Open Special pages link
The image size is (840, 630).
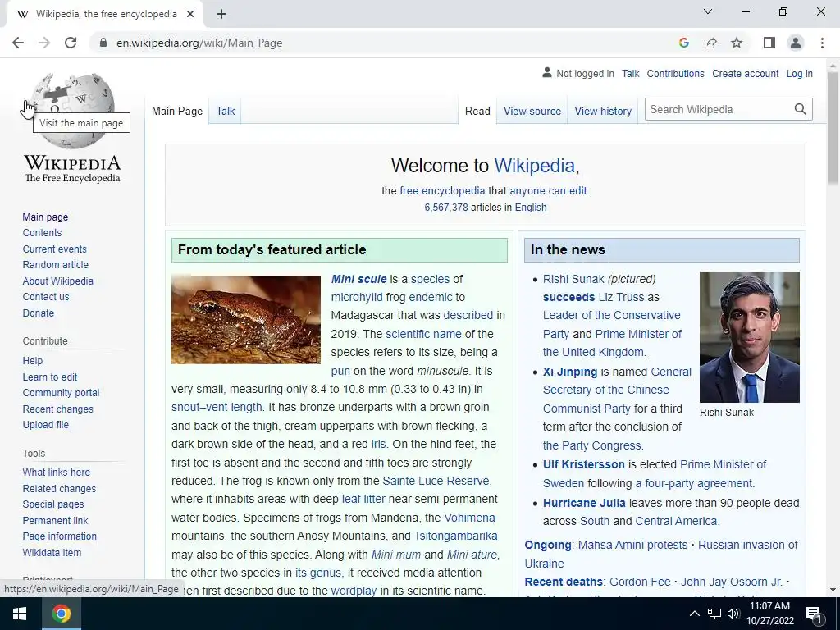tap(53, 504)
